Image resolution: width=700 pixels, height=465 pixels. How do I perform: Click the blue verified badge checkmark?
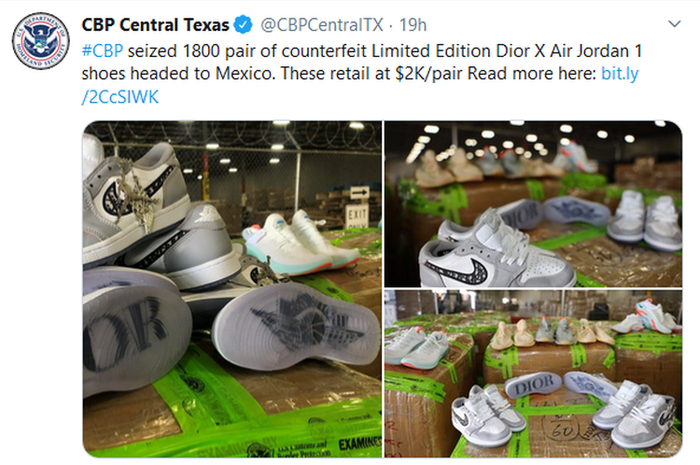pyautogui.click(x=243, y=25)
